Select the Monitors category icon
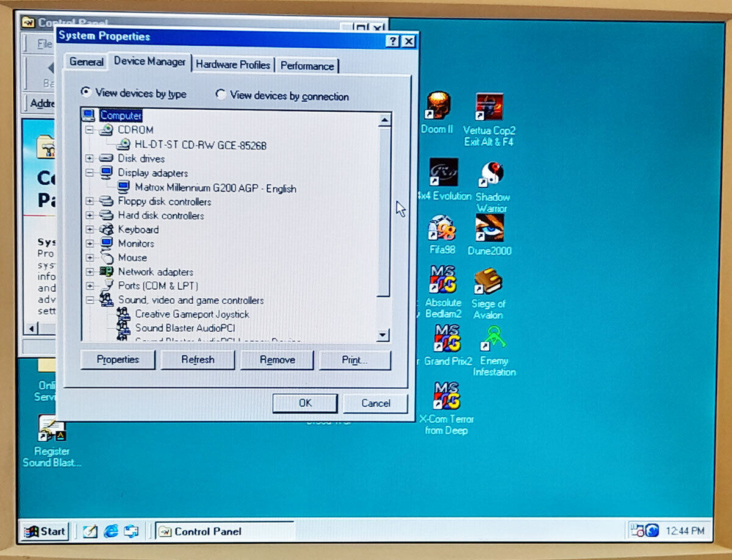Screen dimensions: 732x560 point(107,243)
